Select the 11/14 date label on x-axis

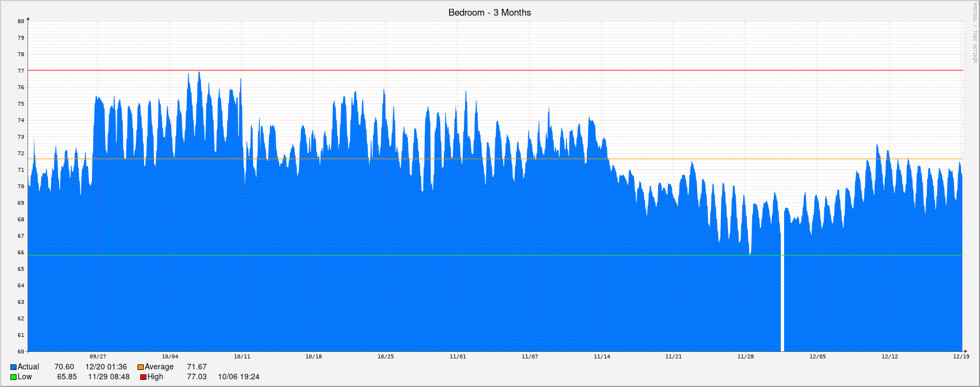point(601,357)
